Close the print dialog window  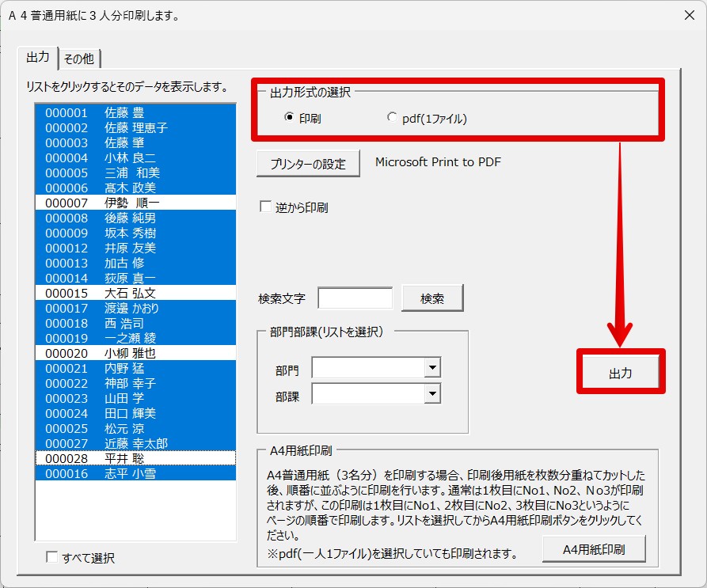(x=689, y=15)
